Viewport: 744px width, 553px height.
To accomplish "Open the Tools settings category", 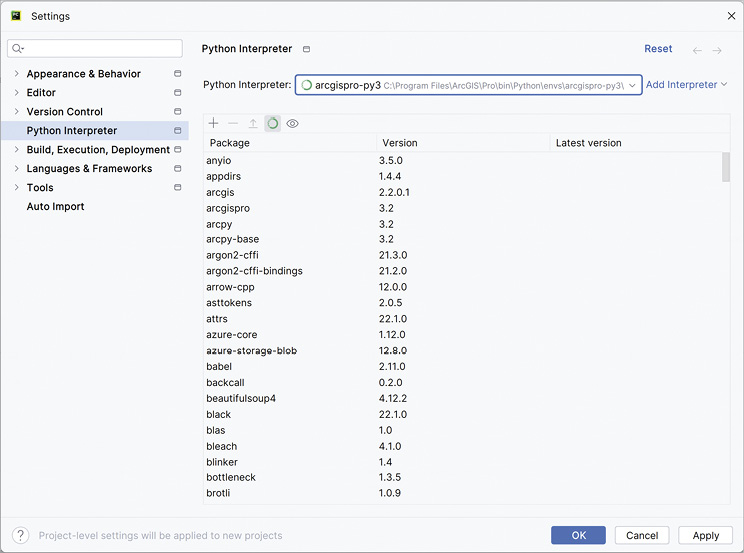I will [x=40, y=187].
